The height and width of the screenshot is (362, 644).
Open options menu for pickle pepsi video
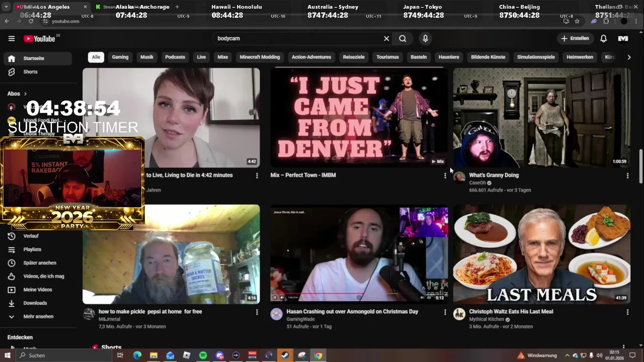click(257, 312)
